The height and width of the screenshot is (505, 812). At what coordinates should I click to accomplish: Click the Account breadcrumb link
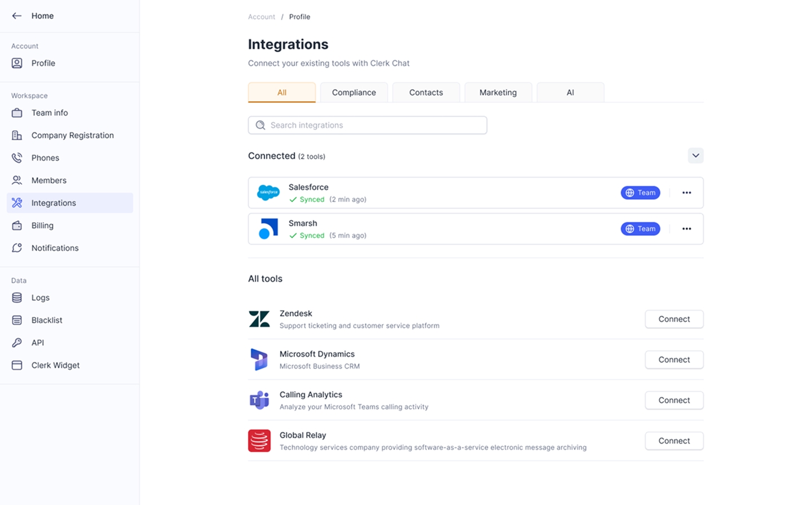pyautogui.click(x=262, y=17)
